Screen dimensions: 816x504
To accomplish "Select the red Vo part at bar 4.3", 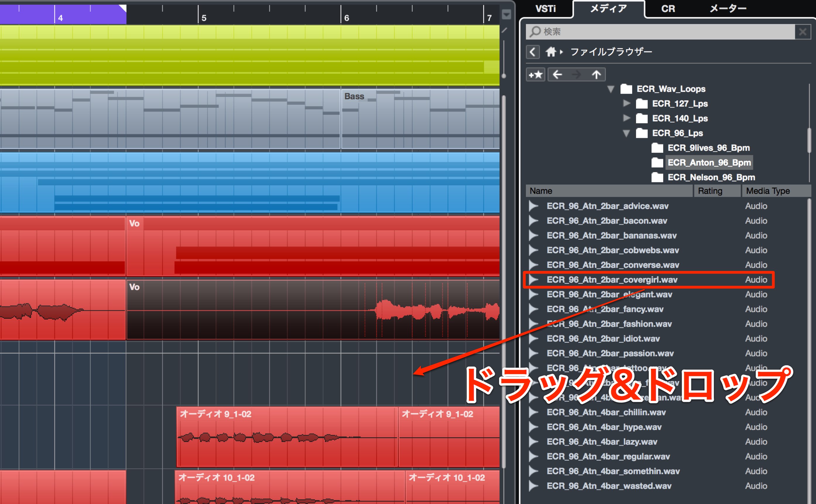I will [313, 246].
